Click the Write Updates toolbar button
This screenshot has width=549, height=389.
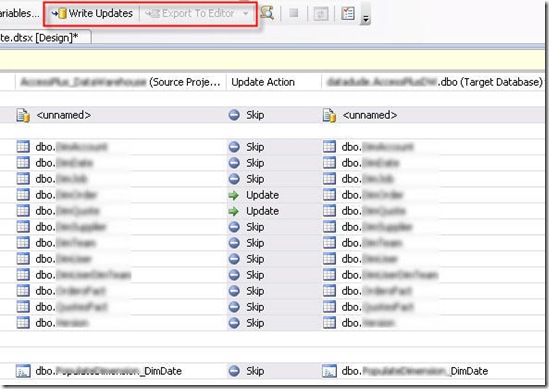click(x=92, y=14)
